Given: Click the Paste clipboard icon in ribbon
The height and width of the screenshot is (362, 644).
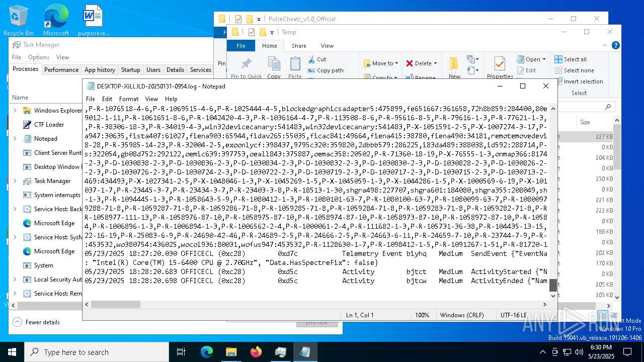Looking at the screenshot, I should 295,63.
